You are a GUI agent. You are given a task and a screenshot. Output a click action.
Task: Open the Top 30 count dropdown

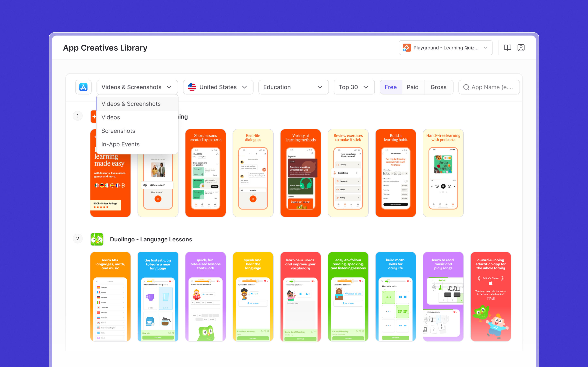pyautogui.click(x=354, y=87)
